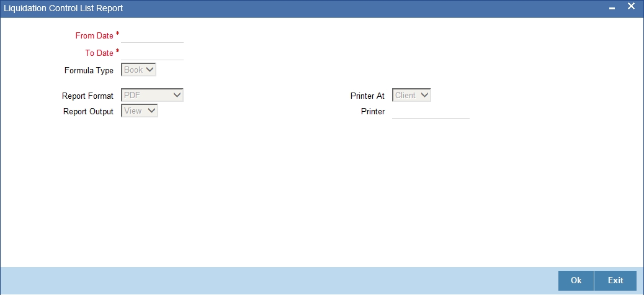The width and height of the screenshot is (644, 300).
Task: Click the From Date input field
Action: (153, 36)
